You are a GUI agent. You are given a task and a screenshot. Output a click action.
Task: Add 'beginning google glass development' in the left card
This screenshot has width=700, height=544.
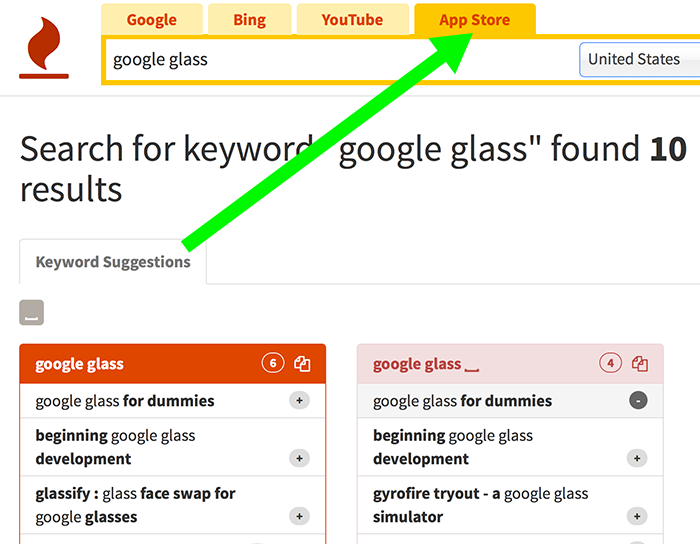(x=300, y=458)
